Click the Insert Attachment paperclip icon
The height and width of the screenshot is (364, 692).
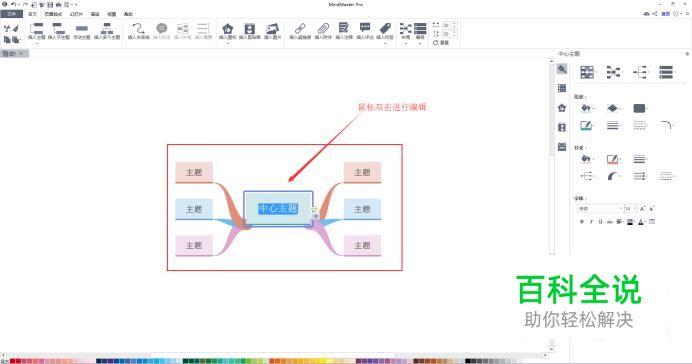[x=323, y=29]
